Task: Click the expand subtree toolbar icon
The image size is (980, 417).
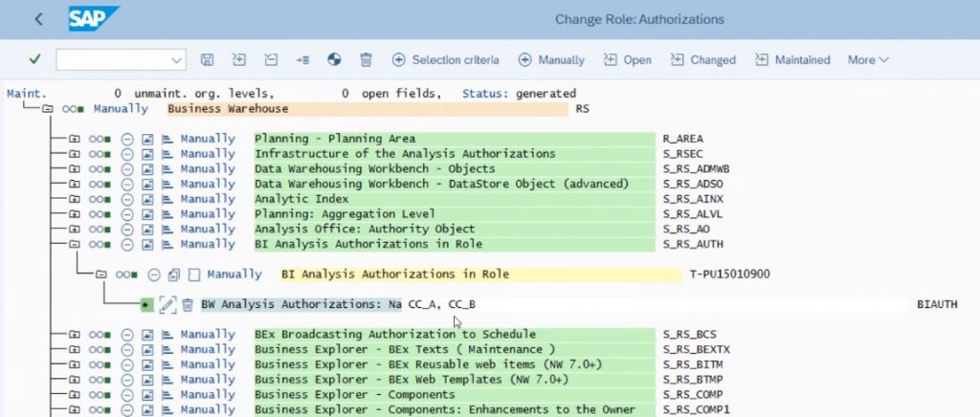Action: pyautogui.click(x=238, y=59)
